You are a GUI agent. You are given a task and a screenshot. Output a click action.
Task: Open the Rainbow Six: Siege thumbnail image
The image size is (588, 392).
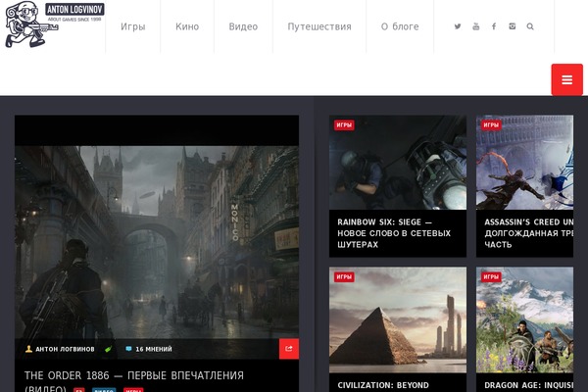pyautogui.click(x=398, y=163)
